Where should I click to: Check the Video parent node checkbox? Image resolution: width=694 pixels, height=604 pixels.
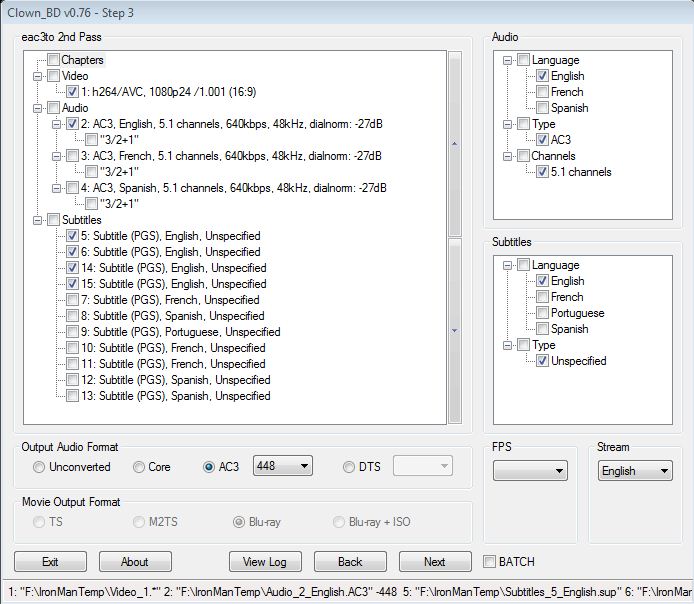coord(53,76)
